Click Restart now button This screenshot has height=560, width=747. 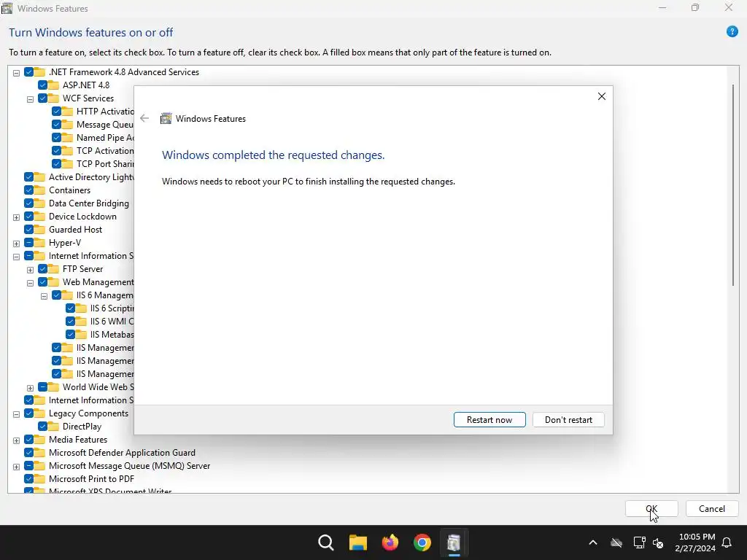[x=489, y=419]
